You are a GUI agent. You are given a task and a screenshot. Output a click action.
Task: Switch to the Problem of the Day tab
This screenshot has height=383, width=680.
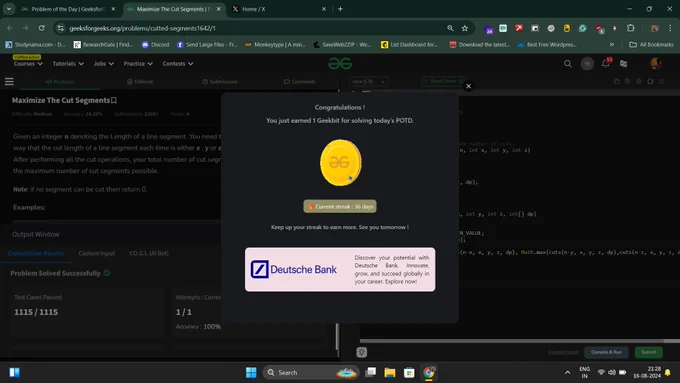pyautogui.click(x=67, y=9)
